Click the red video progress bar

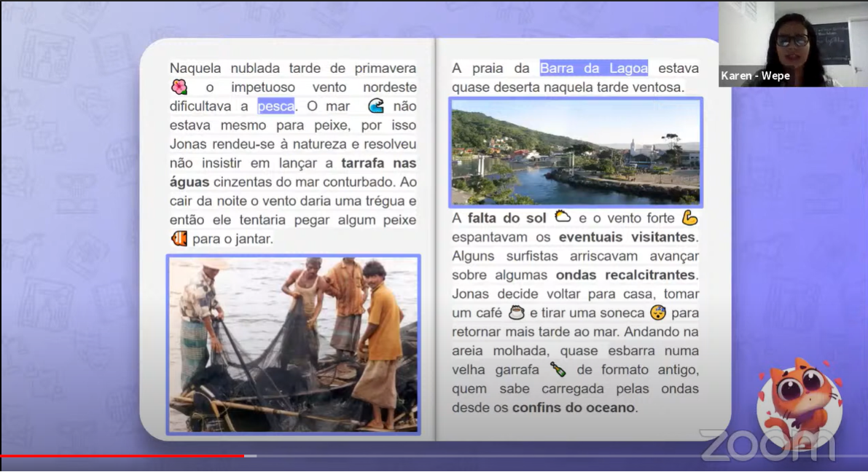[122, 456]
